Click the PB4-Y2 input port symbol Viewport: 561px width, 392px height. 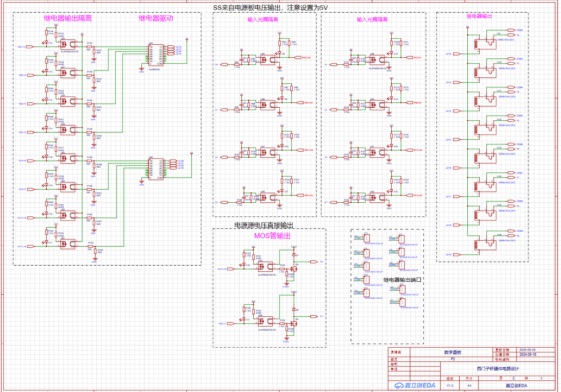29,47
